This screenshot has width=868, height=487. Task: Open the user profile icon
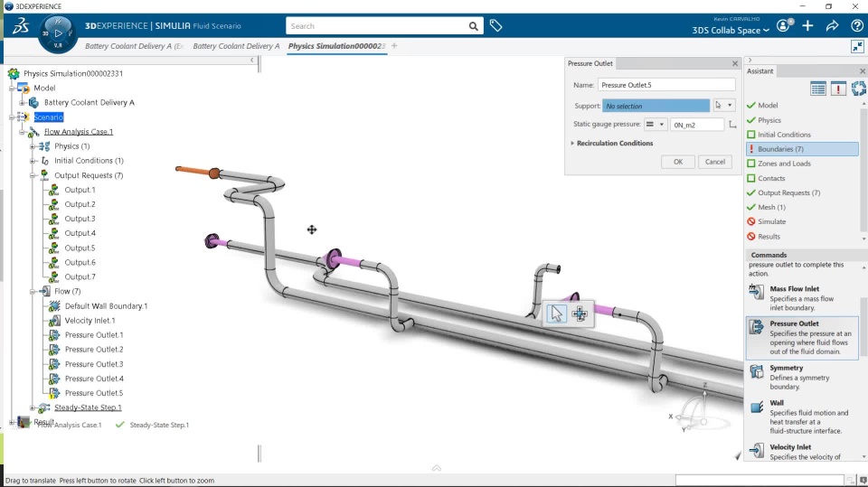click(785, 25)
